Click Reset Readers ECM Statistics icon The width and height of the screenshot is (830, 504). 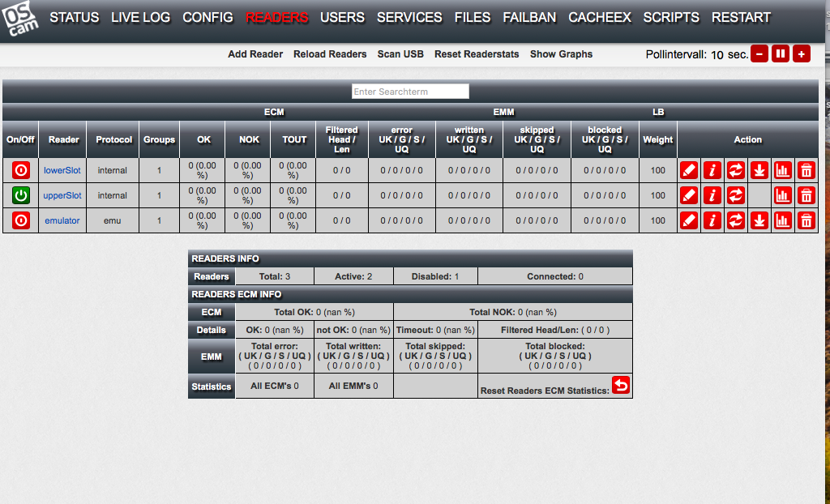click(x=621, y=386)
